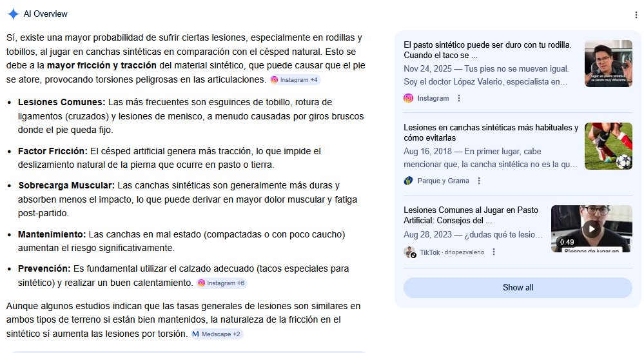Image resolution: width=644 pixels, height=353 pixels.
Task: Play the 0:49 TikTok video
Action: tap(591, 229)
